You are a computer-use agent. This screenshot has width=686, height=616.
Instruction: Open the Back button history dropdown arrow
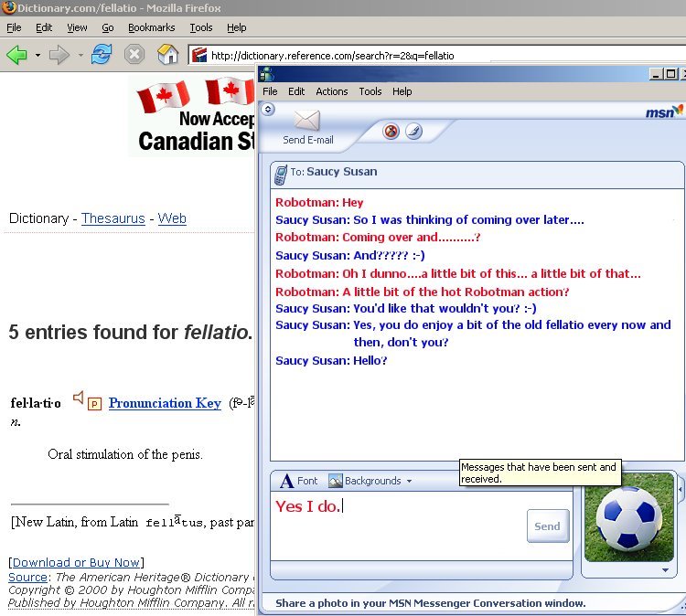(38, 56)
